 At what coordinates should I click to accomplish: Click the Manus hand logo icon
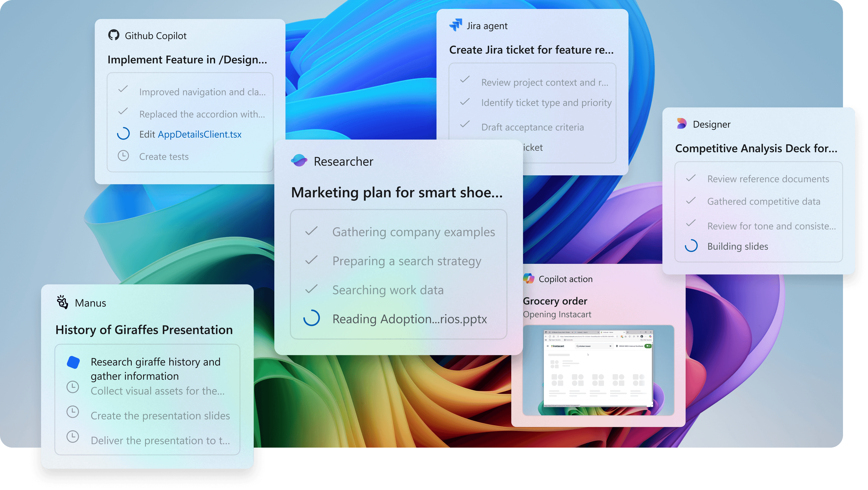62,302
